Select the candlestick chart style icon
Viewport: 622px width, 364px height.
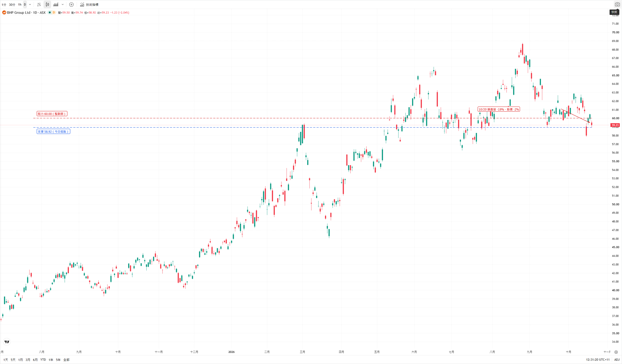[47, 4]
